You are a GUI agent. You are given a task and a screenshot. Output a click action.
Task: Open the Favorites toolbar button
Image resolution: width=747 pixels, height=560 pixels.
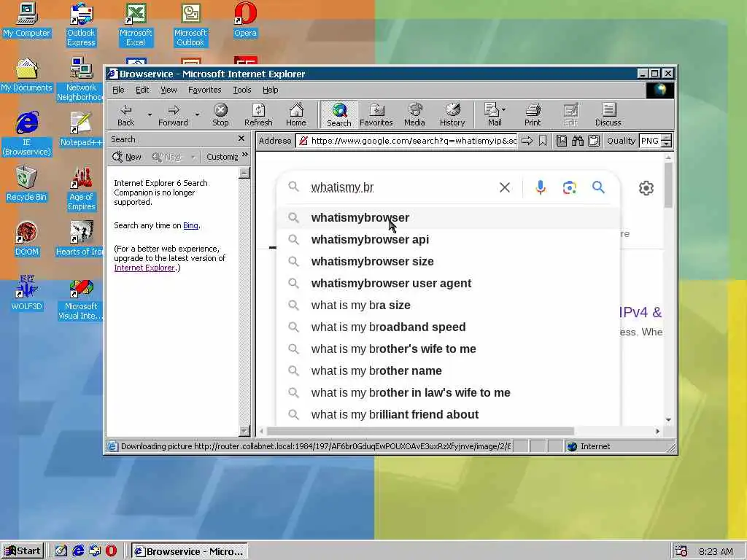point(376,114)
